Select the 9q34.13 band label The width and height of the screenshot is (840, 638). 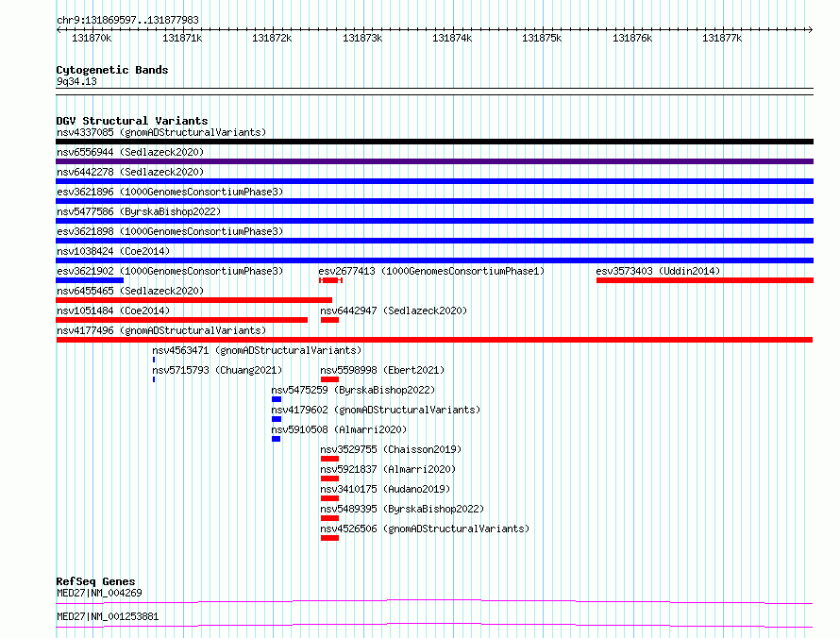coord(76,81)
